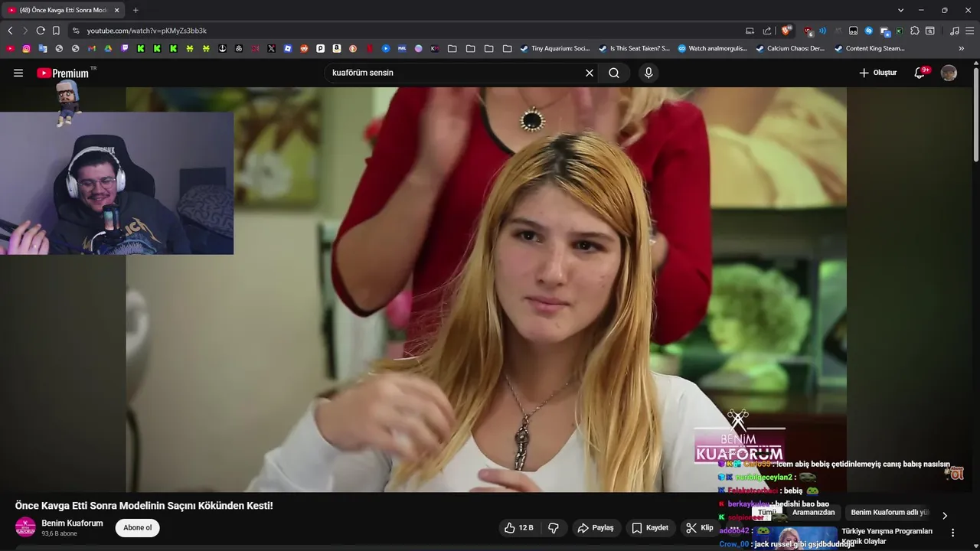Open YouTube notifications bell
Image resolution: width=980 pixels, height=551 pixels.
pos(921,73)
